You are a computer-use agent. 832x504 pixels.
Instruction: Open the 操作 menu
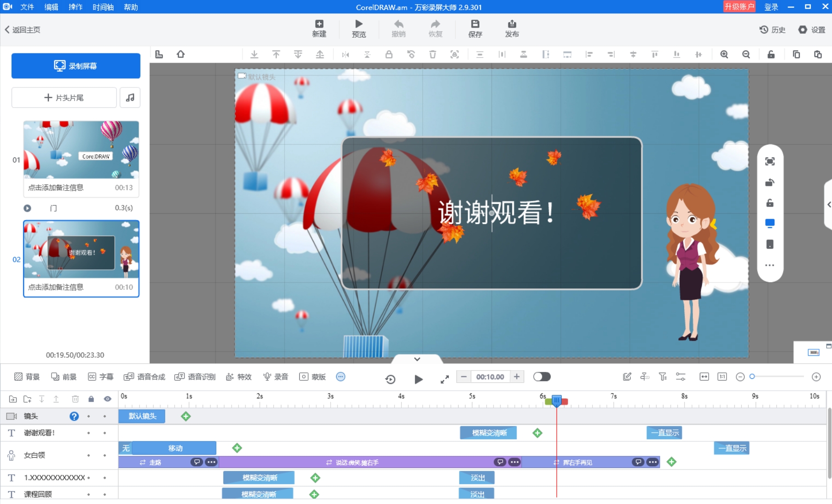pos(76,7)
